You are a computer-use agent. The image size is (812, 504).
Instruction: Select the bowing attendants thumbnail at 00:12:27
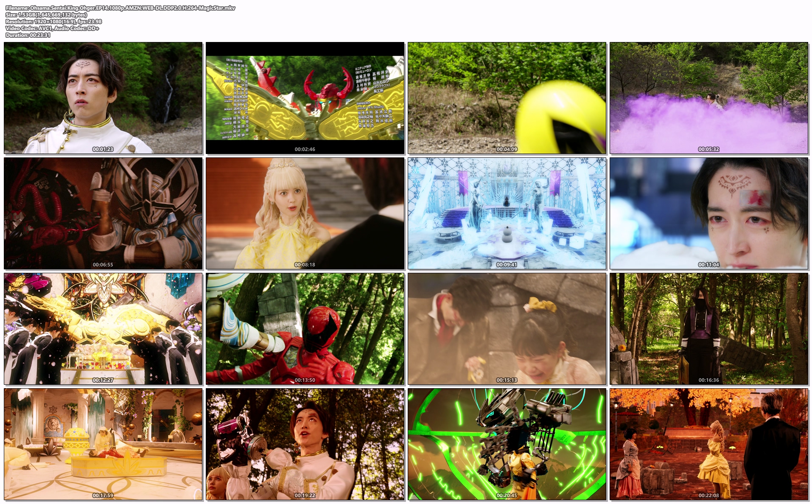[x=103, y=329]
